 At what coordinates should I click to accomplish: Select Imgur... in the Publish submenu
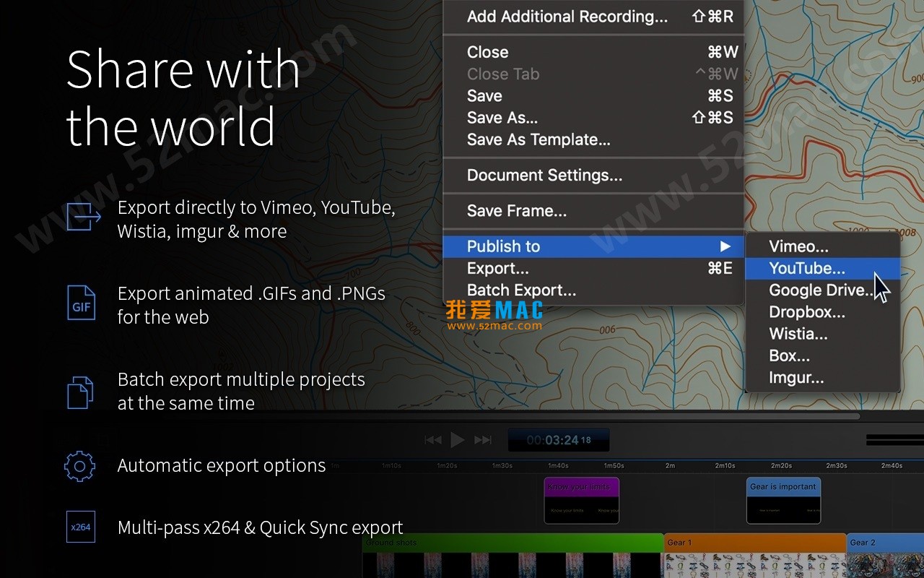point(823,377)
